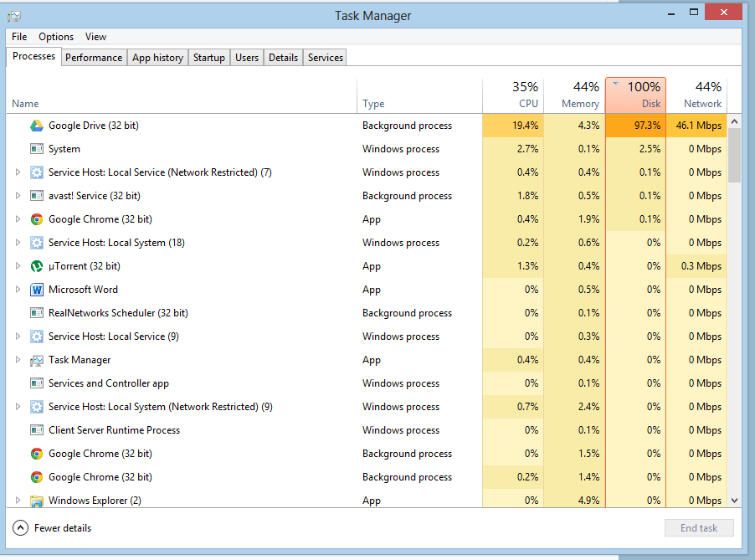755x560 pixels.
Task: Click the gear icon of Service Host: Local Service (Network Restricted) (7)
Action: coord(37,172)
